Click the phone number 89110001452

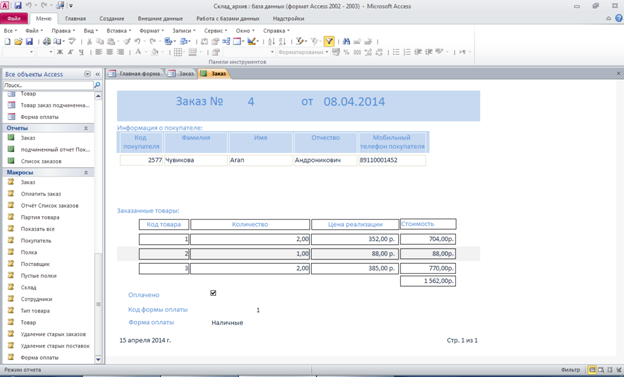coord(392,160)
